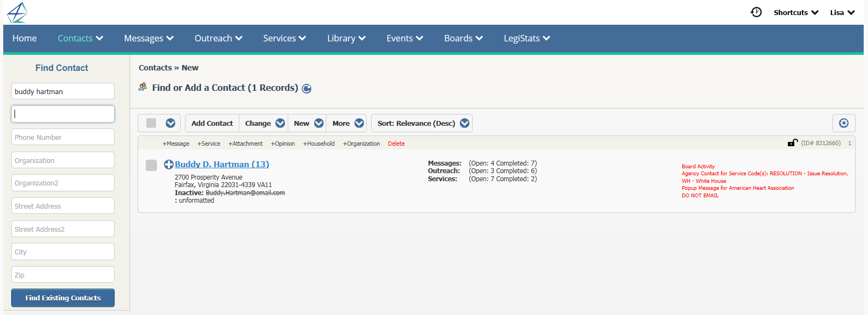Click the City field

63,252
